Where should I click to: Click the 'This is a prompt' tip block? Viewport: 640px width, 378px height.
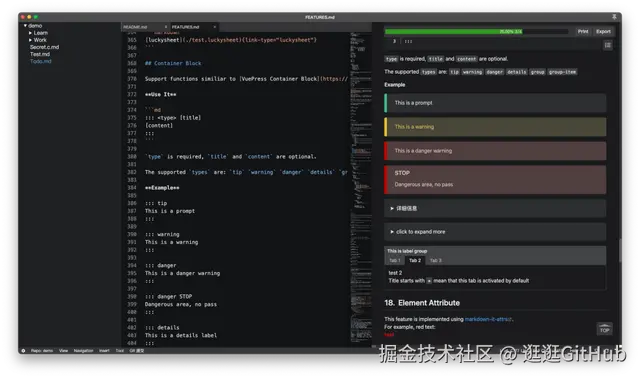click(x=495, y=103)
